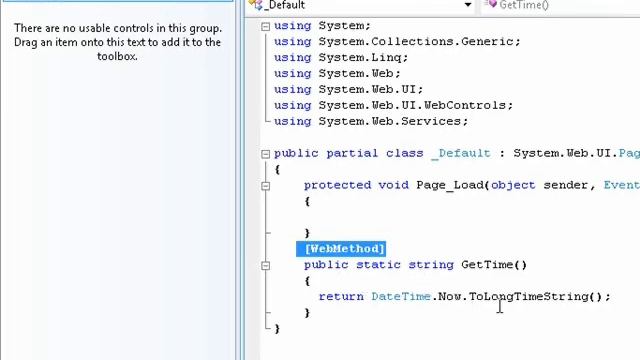The width and height of the screenshot is (640, 360).
Task: Collapse the _Default class region
Action: point(265,154)
